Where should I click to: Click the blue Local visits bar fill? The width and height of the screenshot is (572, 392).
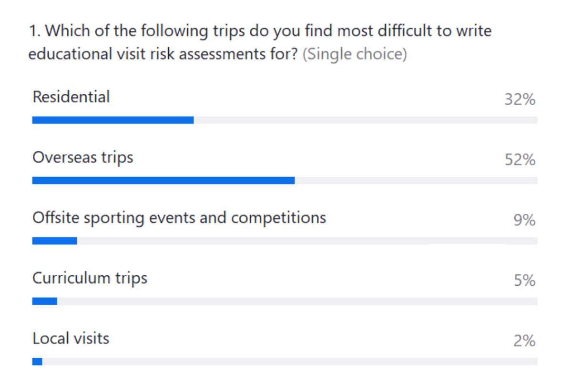37,362
